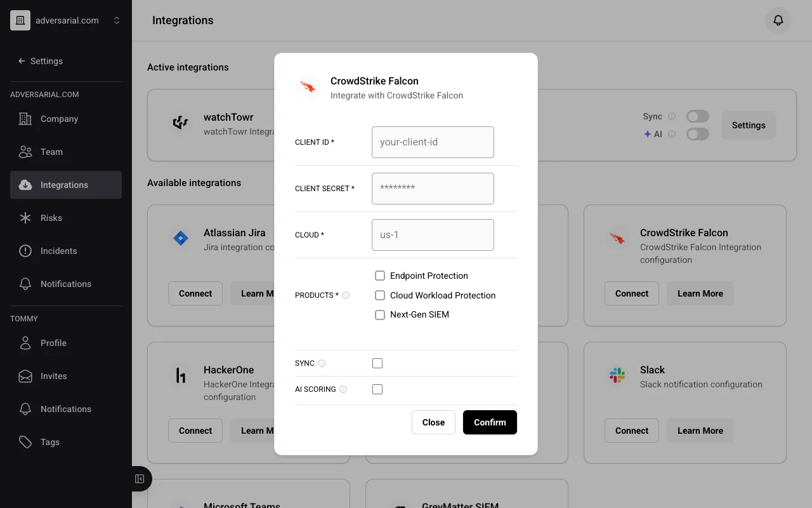
Task: Focus the Client ID input field
Action: [x=433, y=142]
